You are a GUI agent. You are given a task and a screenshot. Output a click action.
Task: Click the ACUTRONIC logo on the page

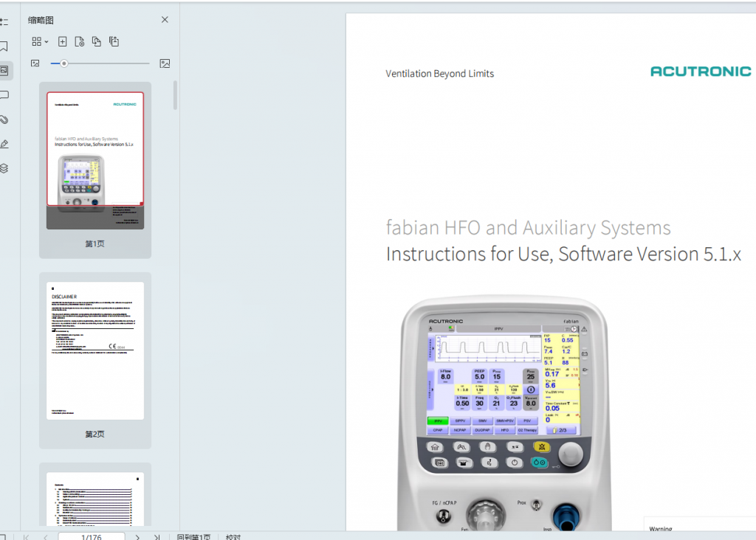701,72
